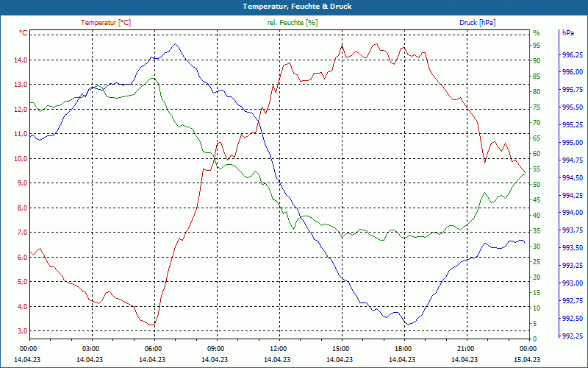Click the pressure tick value '993,50'
The image size is (588, 368).
point(573,248)
